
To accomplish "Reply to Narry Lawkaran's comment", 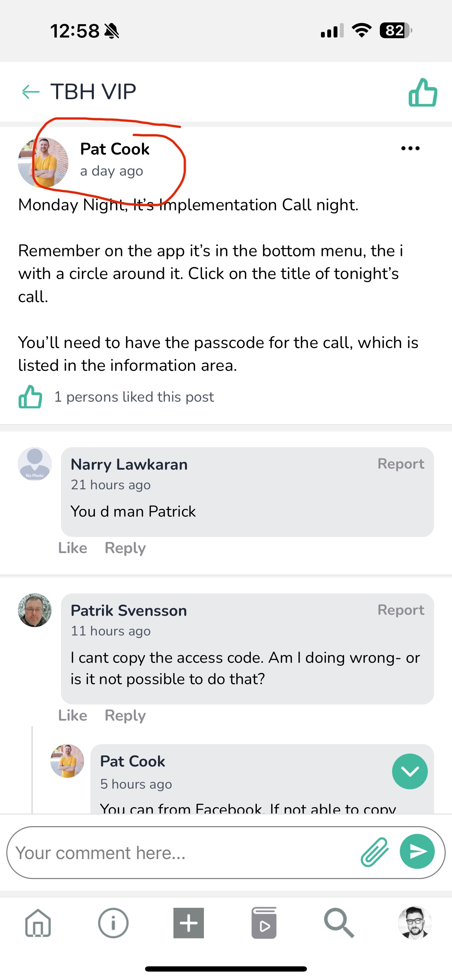I will (x=125, y=548).
